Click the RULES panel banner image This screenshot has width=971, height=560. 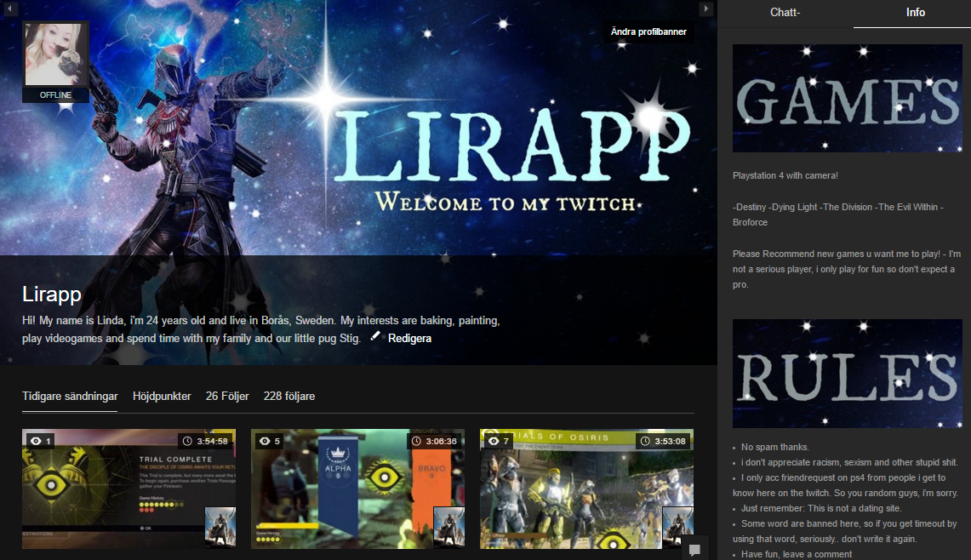[847, 374]
